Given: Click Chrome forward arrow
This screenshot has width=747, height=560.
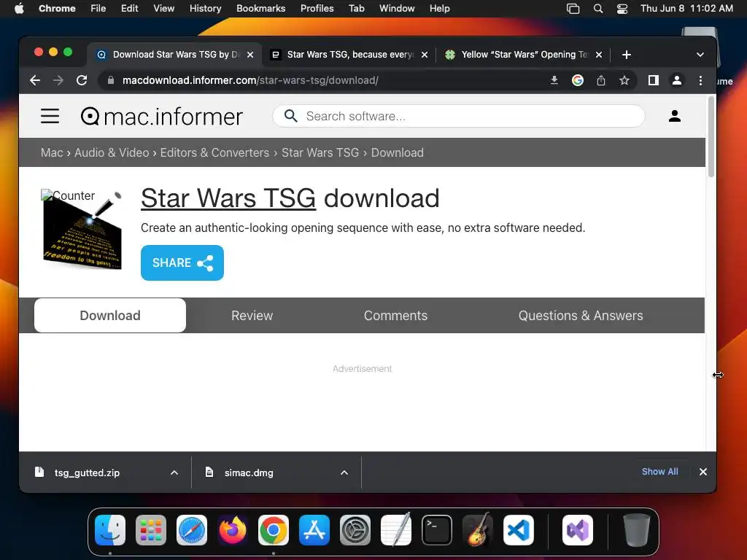Looking at the screenshot, I should [x=58, y=80].
